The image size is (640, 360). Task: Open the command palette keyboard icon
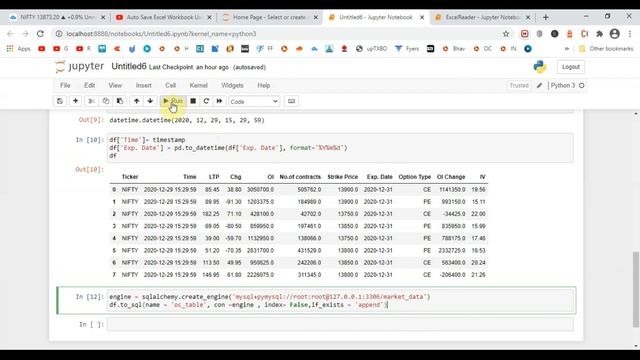coord(291,101)
